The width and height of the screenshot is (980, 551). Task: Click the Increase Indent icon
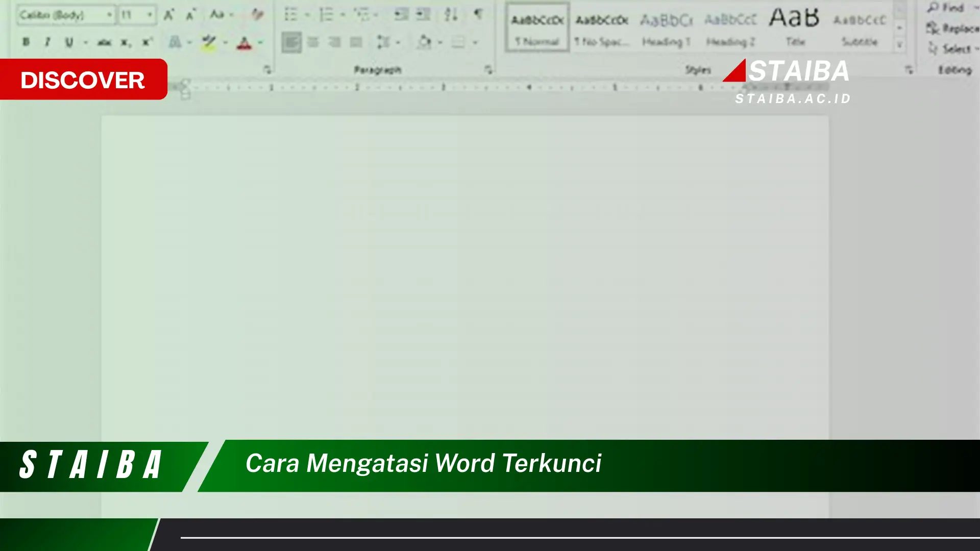coord(423,15)
